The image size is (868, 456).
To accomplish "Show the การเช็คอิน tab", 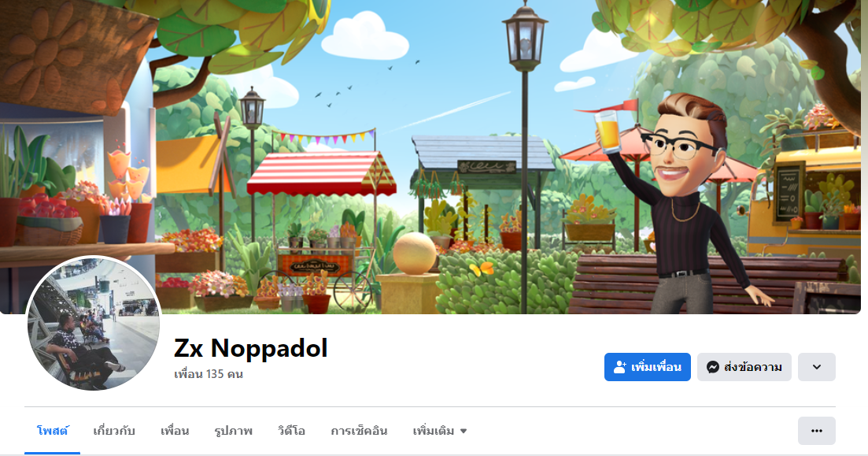I will [x=359, y=431].
